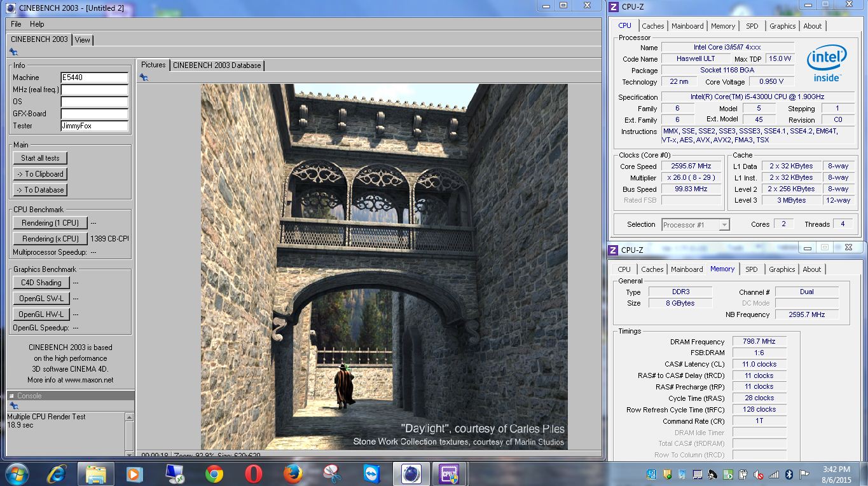Click the -> To Database button

(x=40, y=190)
